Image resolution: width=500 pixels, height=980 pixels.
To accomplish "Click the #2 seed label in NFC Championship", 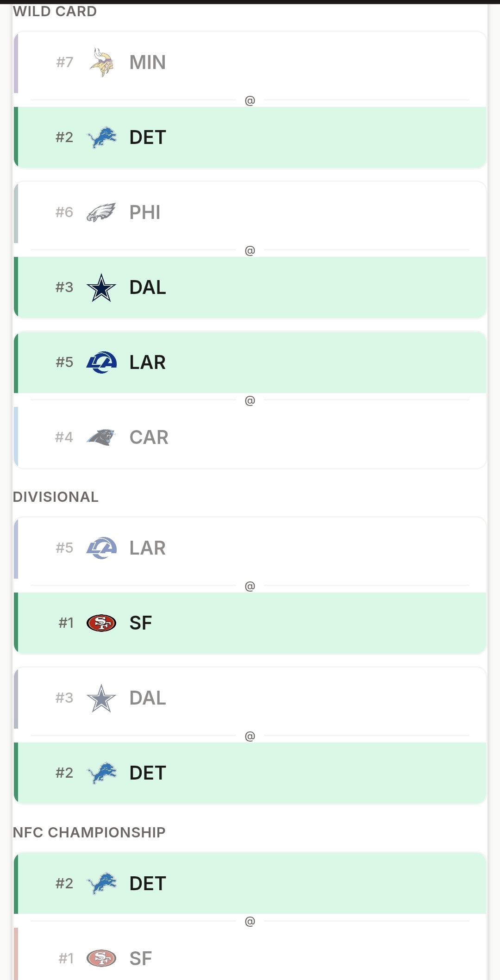I will tap(64, 883).
